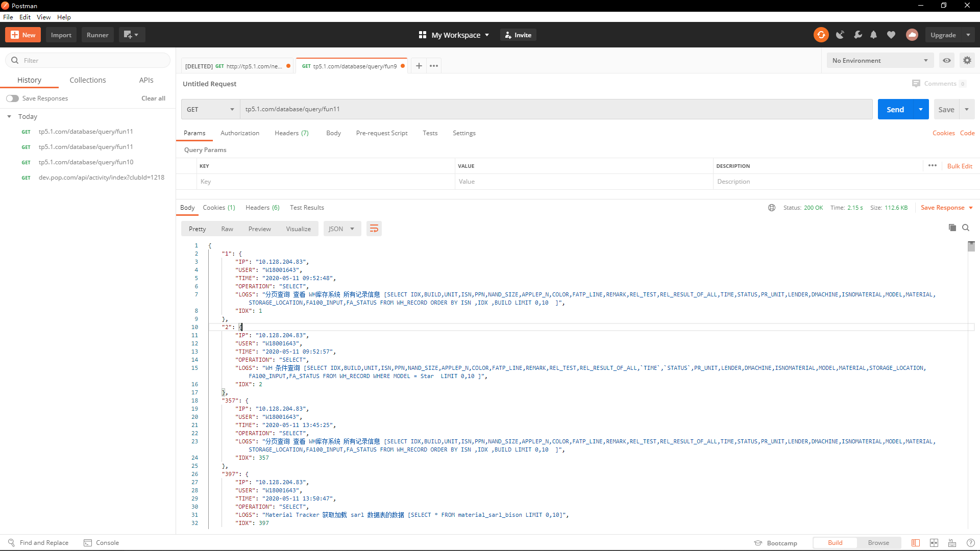Click the filter search magnifier icon
The image size is (980, 551).
coord(15,60)
